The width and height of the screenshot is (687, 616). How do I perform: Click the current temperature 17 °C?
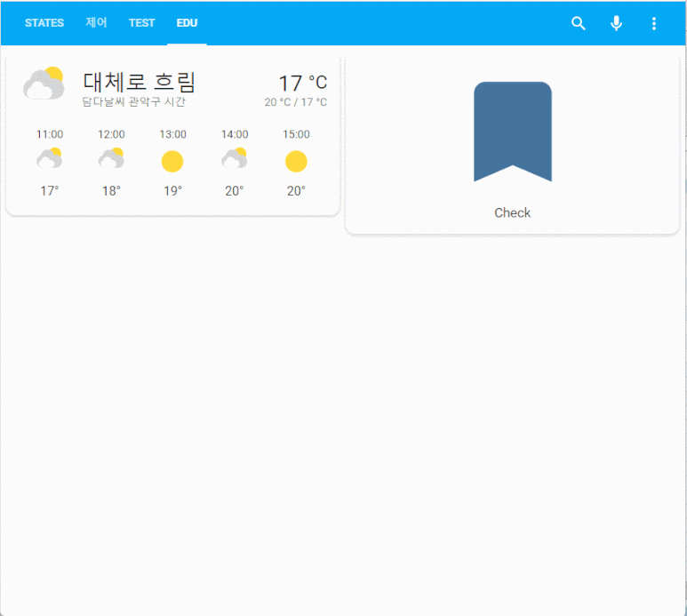(303, 83)
